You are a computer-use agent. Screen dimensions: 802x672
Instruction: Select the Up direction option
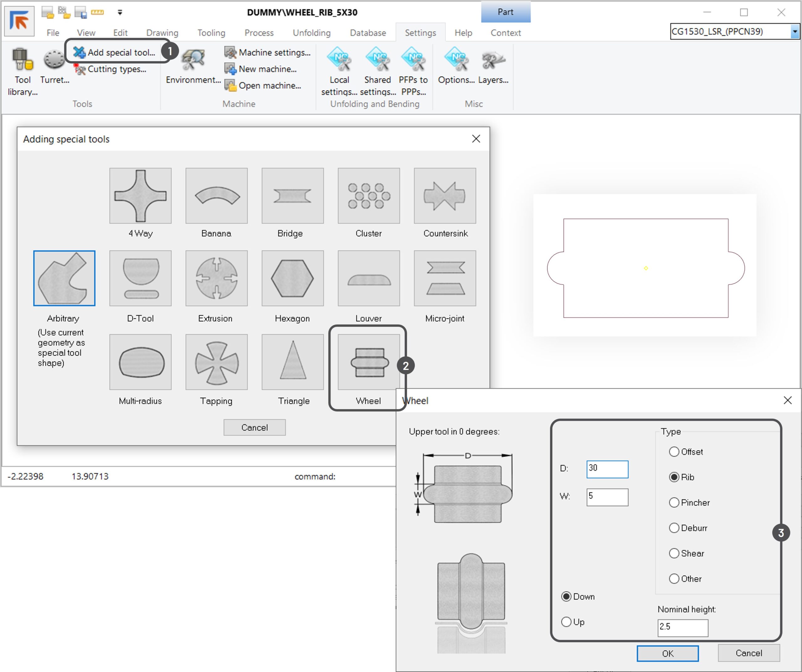(x=566, y=622)
